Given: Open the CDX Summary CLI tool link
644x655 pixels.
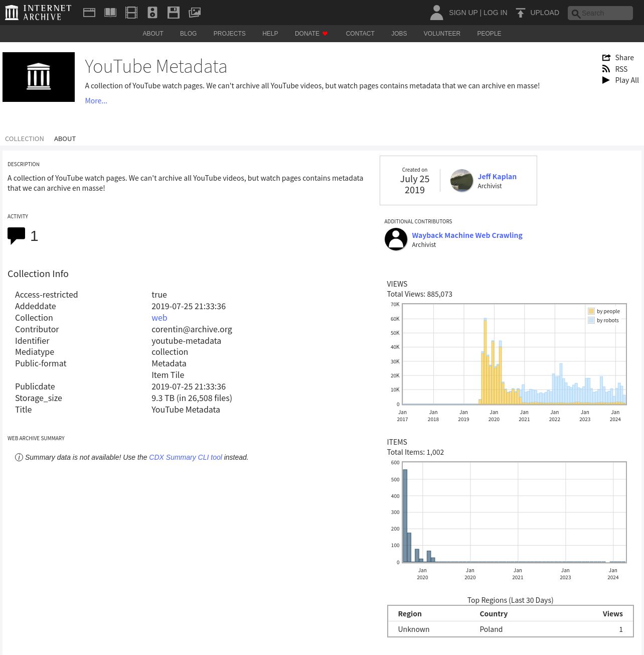Looking at the screenshot, I should coord(186,457).
